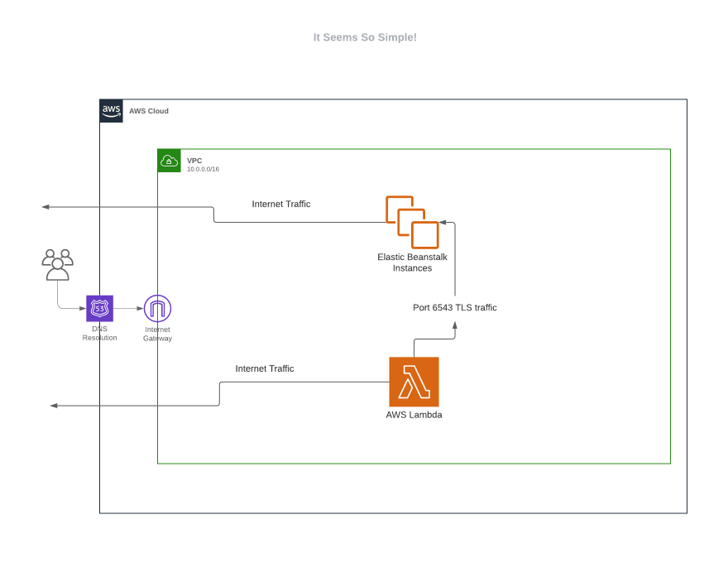Select the "Port 6543 TLS traffic" label
The height and width of the screenshot is (563, 728).
455,307
